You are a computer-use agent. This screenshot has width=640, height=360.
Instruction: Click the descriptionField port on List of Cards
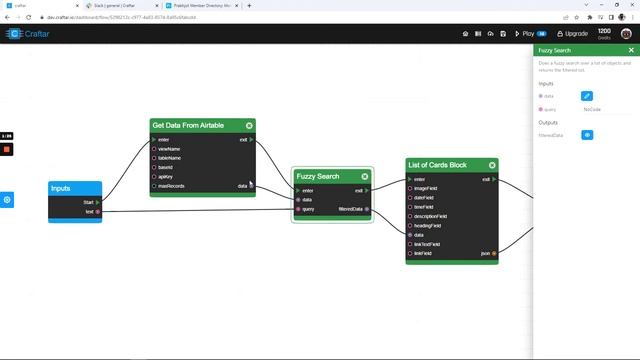[x=410, y=216]
